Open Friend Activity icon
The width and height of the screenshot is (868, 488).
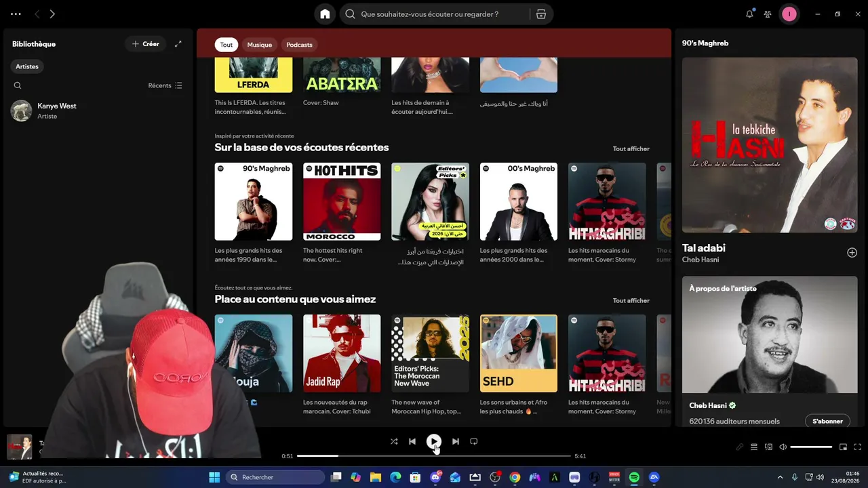click(768, 14)
